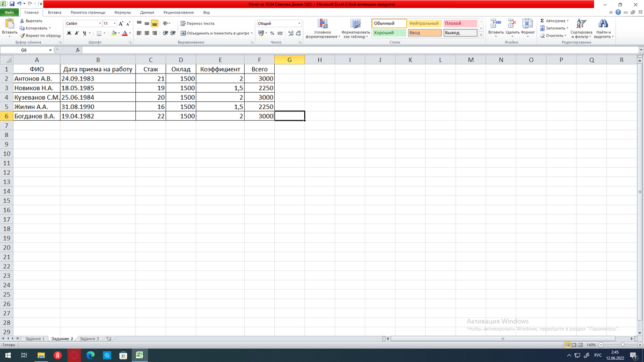
Task: Open the Clear (Очистить) dropdown
Action: pos(553,35)
